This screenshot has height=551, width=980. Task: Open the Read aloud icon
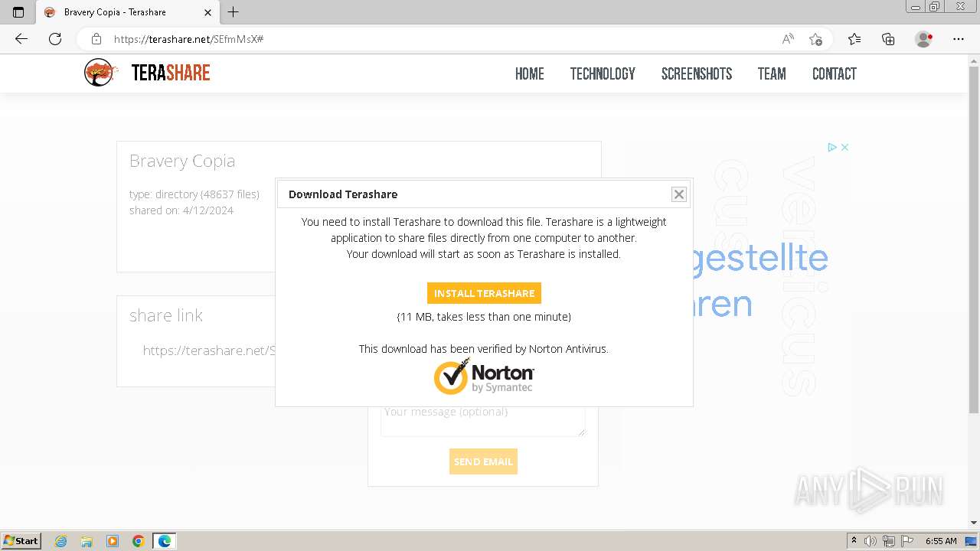point(788,39)
